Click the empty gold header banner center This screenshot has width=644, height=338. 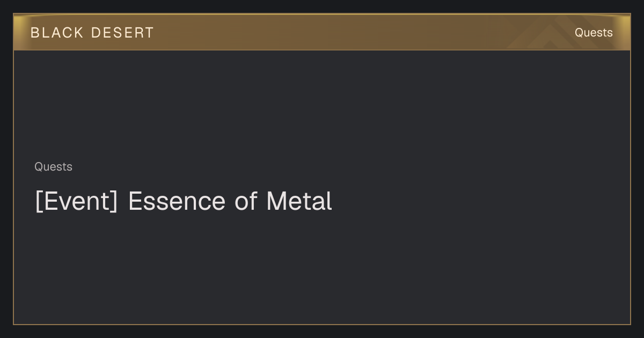click(x=322, y=32)
